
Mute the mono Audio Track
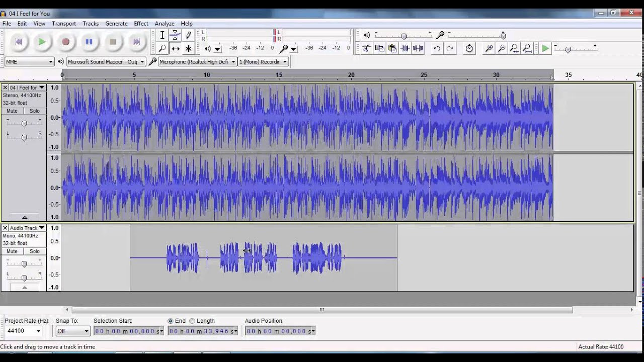12,251
